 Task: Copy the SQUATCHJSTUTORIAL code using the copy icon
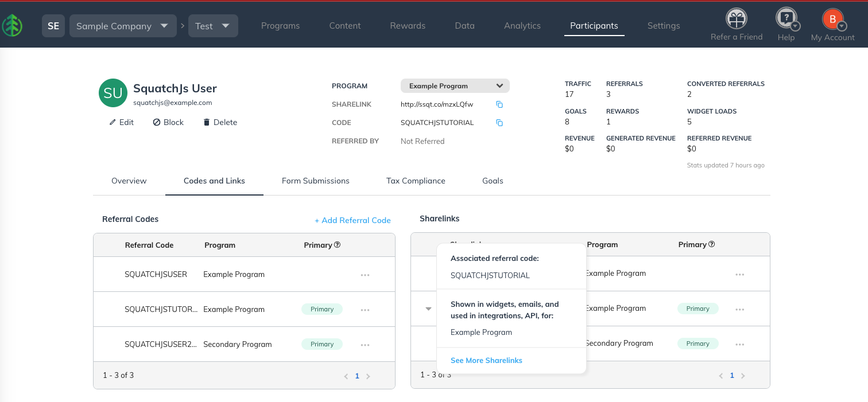point(499,123)
